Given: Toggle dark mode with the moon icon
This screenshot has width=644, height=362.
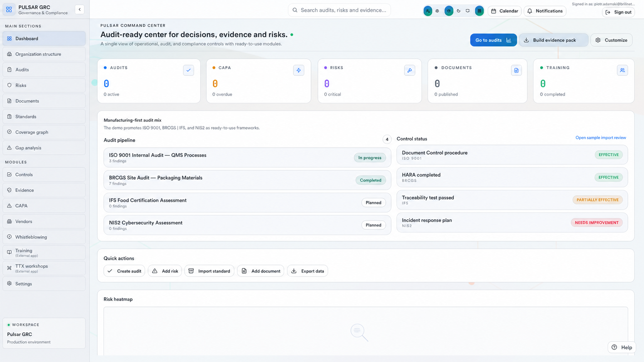Looking at the screenshot, I should click(458, 11).
